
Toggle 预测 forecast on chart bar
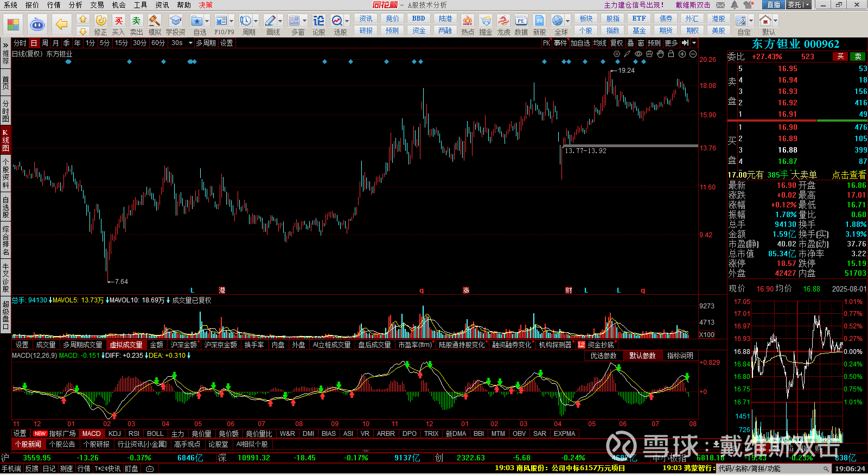pos(654,43)
